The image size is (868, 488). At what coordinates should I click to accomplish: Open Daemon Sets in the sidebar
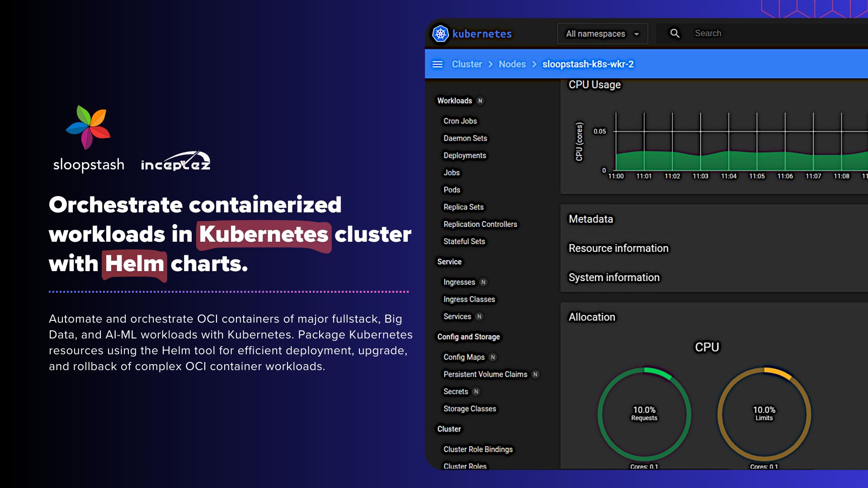click(x=465, y=138)
